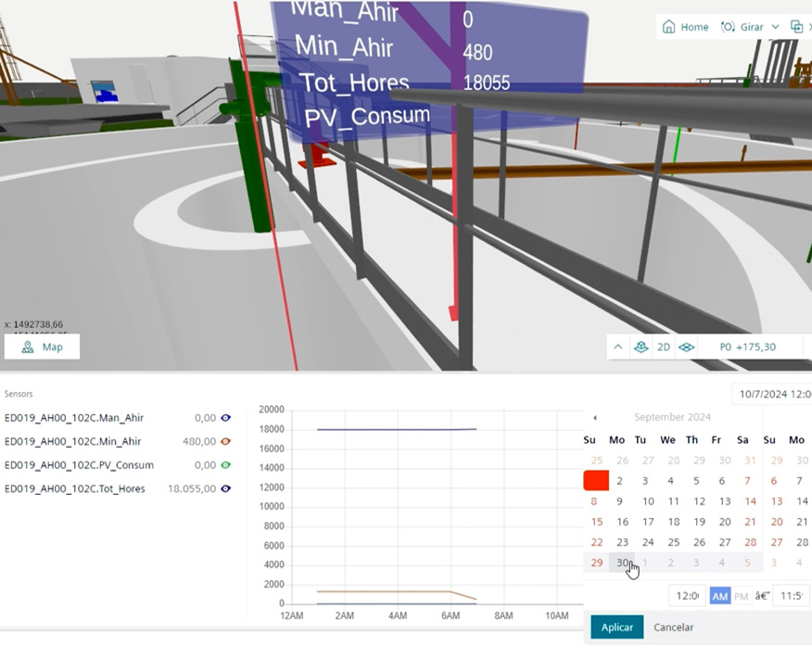Toggle visibility of the Tot_Hores sensor
812x646 pixels.
coord(225,488)
